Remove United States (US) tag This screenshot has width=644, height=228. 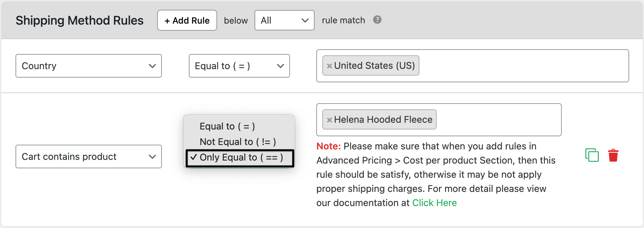click(329, 66)
